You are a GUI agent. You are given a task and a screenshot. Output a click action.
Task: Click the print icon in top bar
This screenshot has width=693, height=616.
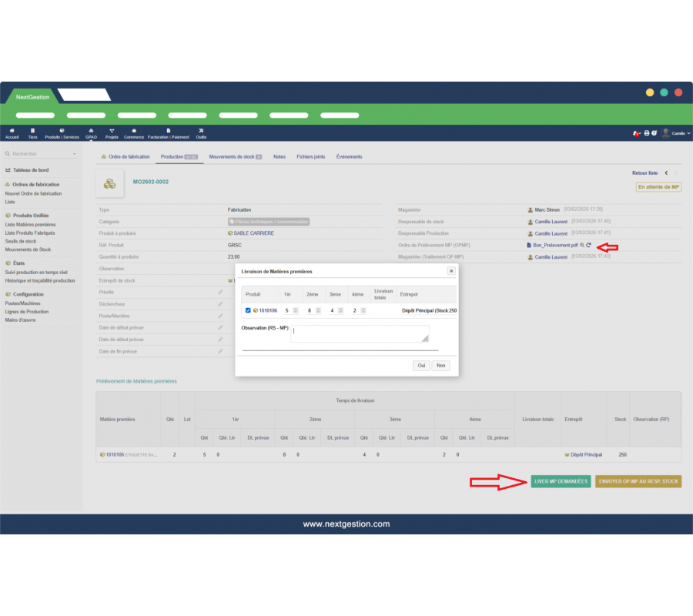(x=646, y=133)
